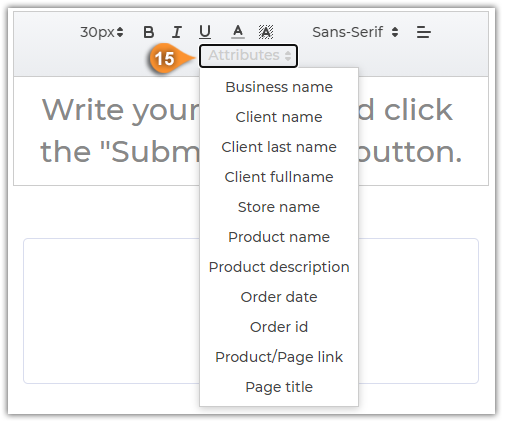505x424 pixels.
Task: Toggle bold formatting
Action: click(148, 32)
